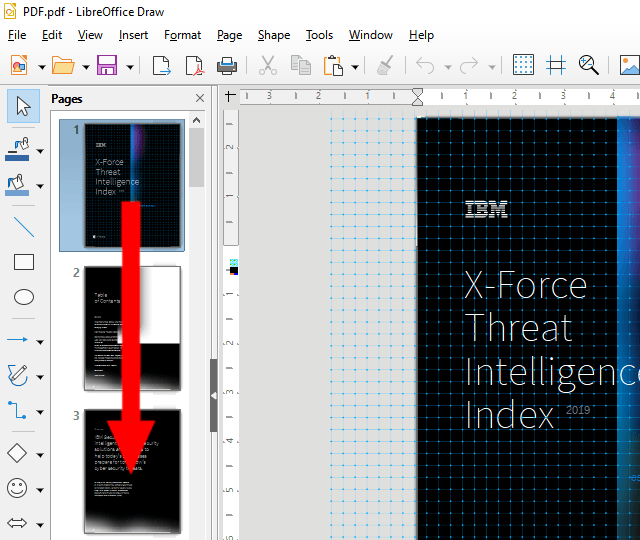The image size is (640, 540).
Task: Export directly as PDF icon
Action: [x=194, y=65]
